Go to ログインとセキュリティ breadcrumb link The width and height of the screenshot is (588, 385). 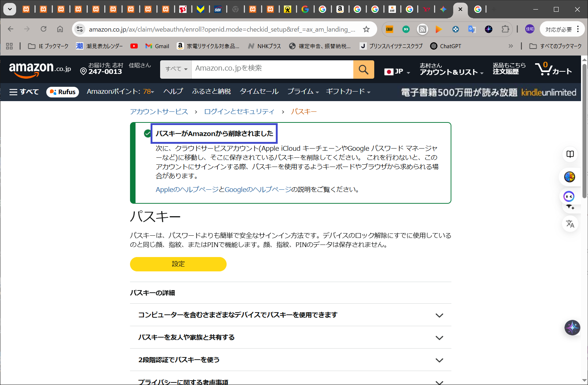[x=239, y=112]
